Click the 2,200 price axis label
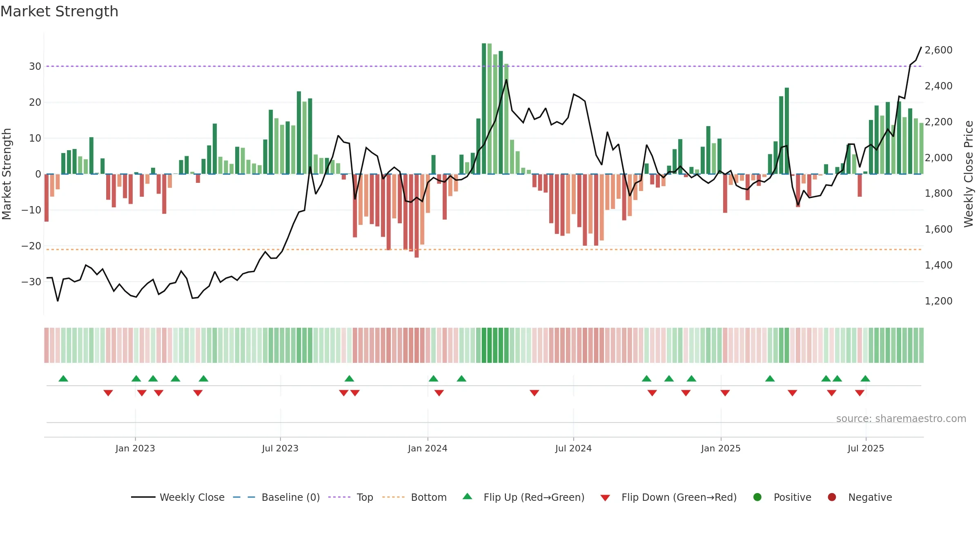This screenshot has width=980, height=551. tap(939, 122)
